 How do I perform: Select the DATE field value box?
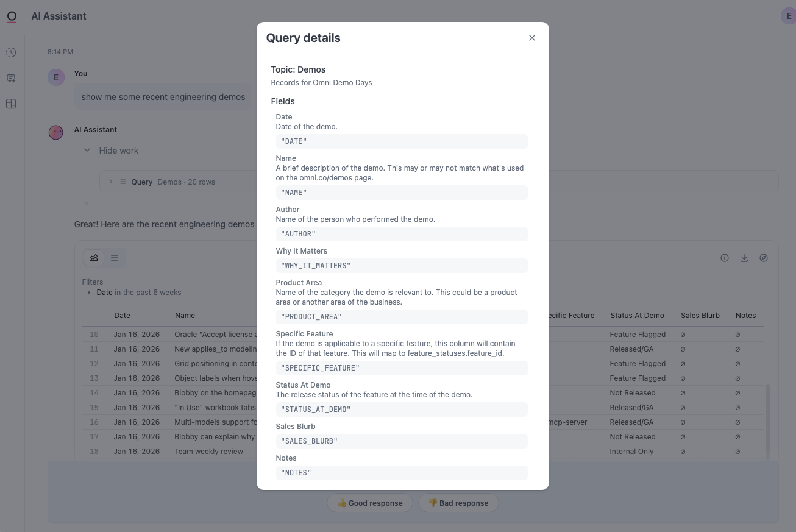pos(401,141)
